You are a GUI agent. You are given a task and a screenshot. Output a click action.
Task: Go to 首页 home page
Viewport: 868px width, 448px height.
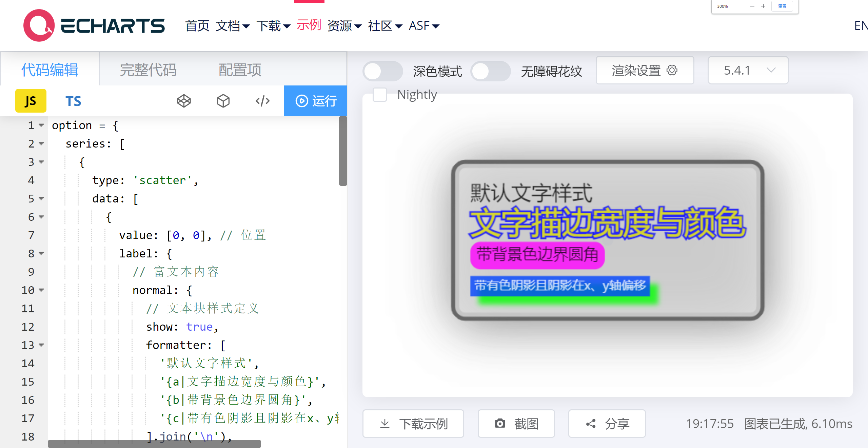point(197,25)
